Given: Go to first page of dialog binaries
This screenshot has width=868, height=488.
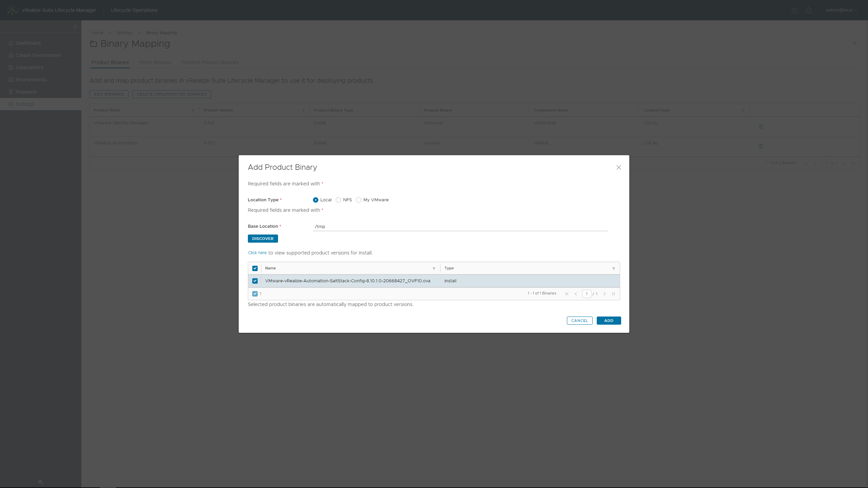Looking at the screenshot, I should pos(567,294).
